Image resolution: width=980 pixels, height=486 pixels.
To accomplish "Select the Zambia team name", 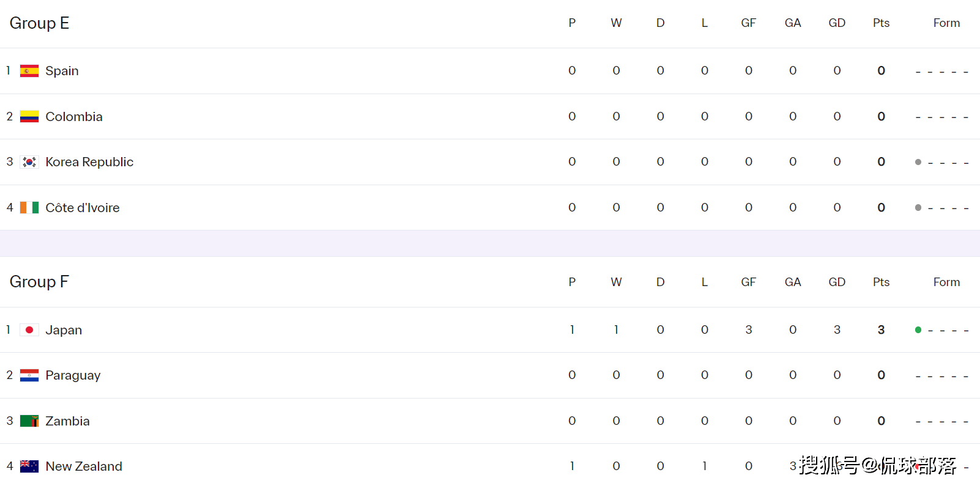I will tap(67, 421).
